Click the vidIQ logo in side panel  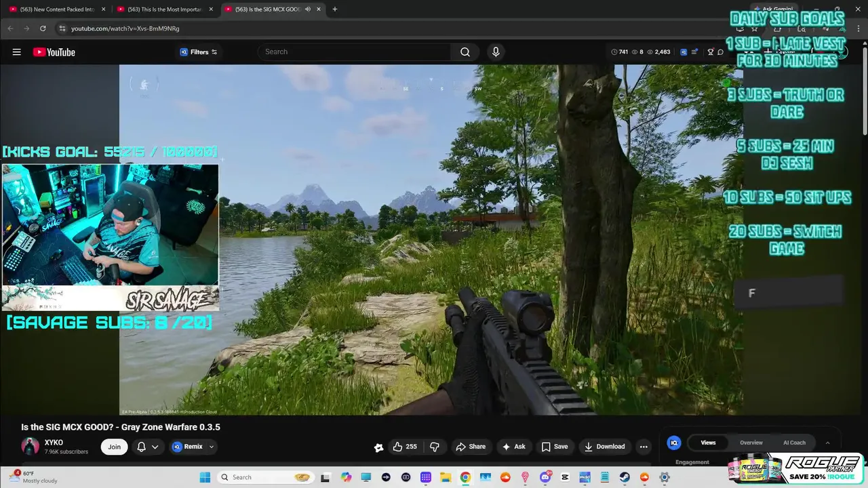[x=674, y=443]
